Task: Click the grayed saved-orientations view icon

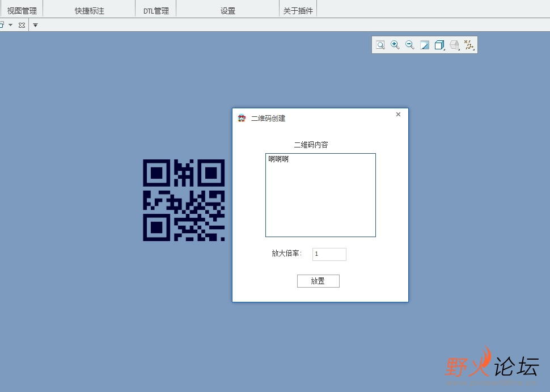Action: point(454,45)
